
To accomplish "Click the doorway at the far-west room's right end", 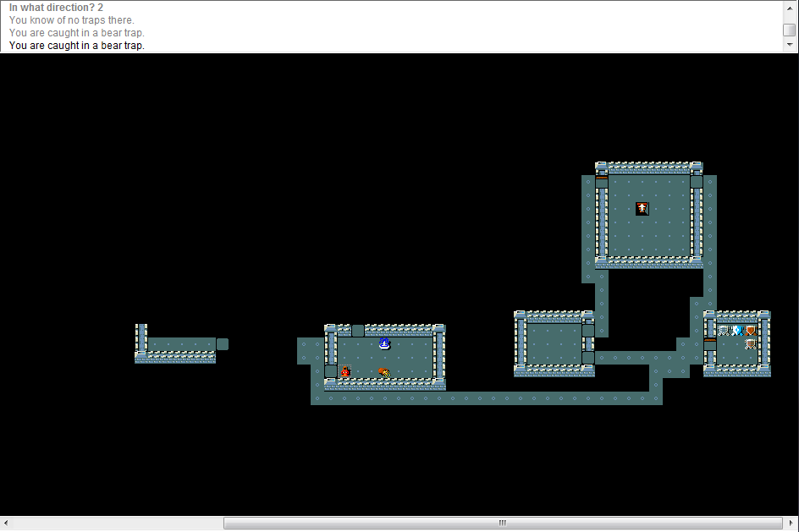I will (222, 344).
